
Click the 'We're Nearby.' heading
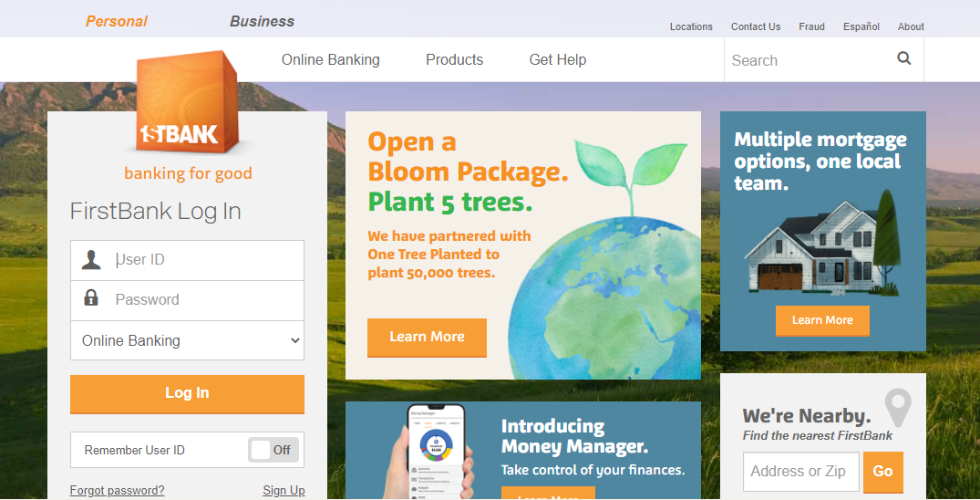click(806, 415)
